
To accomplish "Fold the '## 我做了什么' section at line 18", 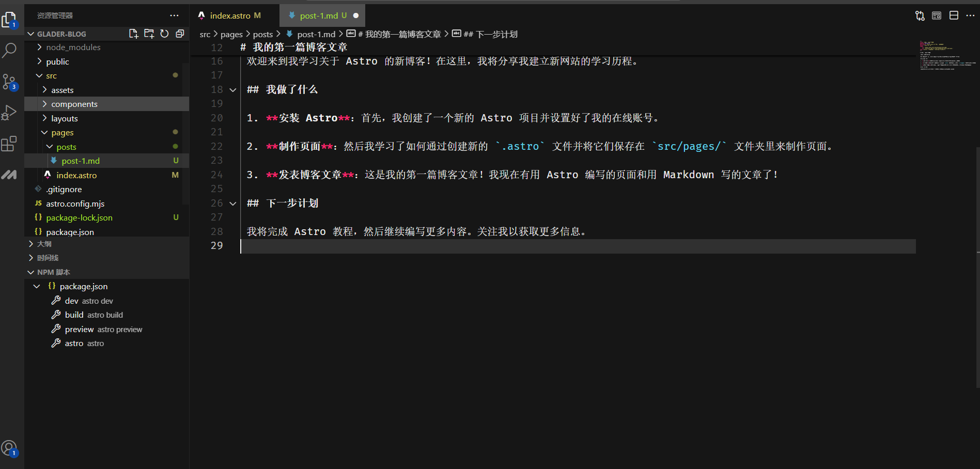I will click(233, 90).
